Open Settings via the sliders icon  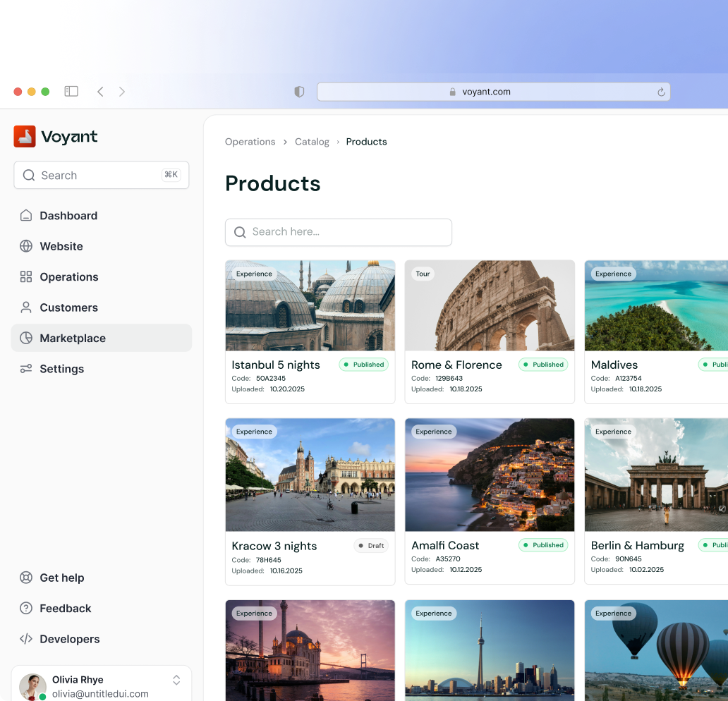click(x=25, y=369)
